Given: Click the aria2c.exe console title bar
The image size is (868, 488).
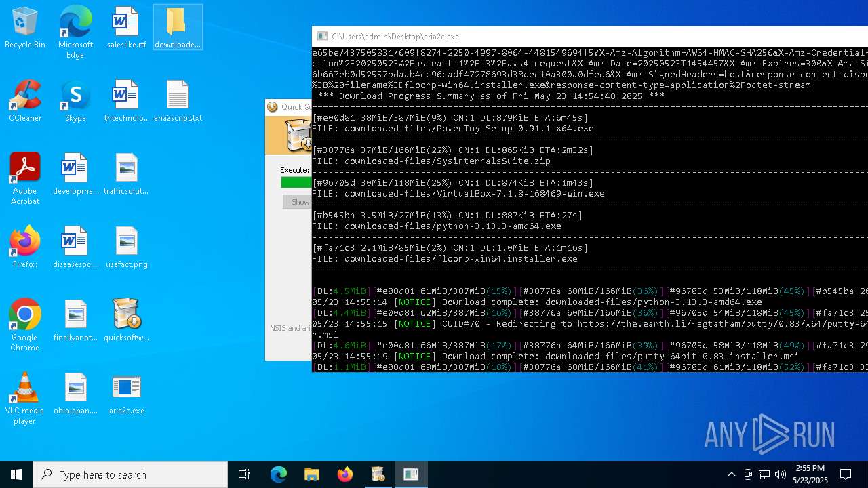Looking at the screenshot, I should [x=590, y=37].
